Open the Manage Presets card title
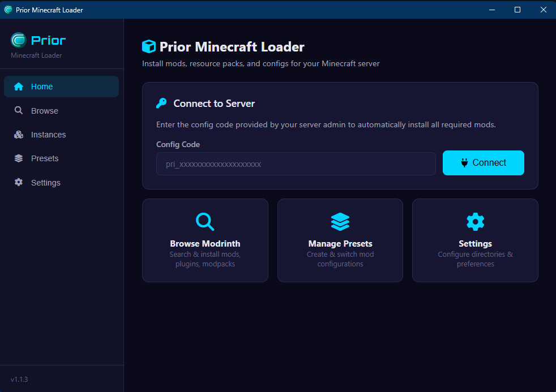This screenshot has height=392, width=556. (x=340, y=244)
